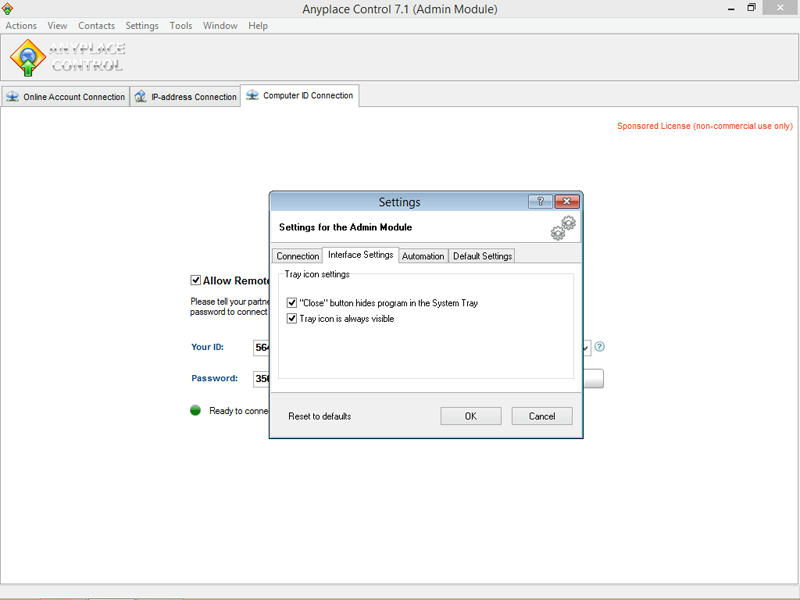Uncheck Tray icon is always visible
The width and height of the screenshot is (800, 600).
[x=292, y=319]
